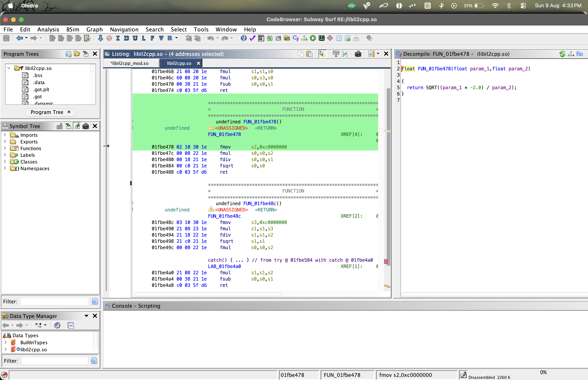Take Listing snapshot camera icon
588x380 pixels.
coord(358,54)
